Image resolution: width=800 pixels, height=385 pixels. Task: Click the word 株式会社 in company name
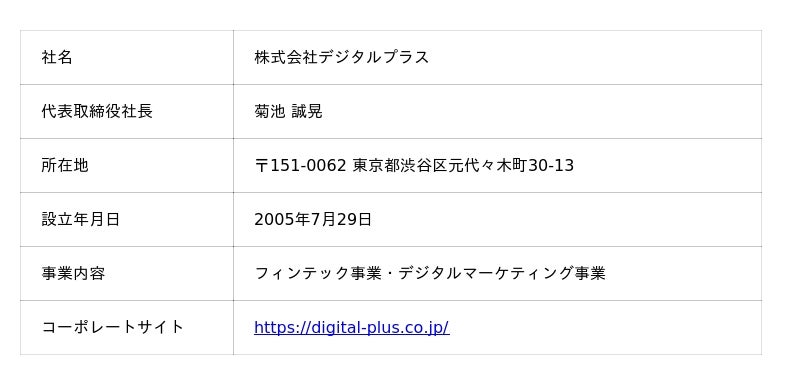point(286,57)
